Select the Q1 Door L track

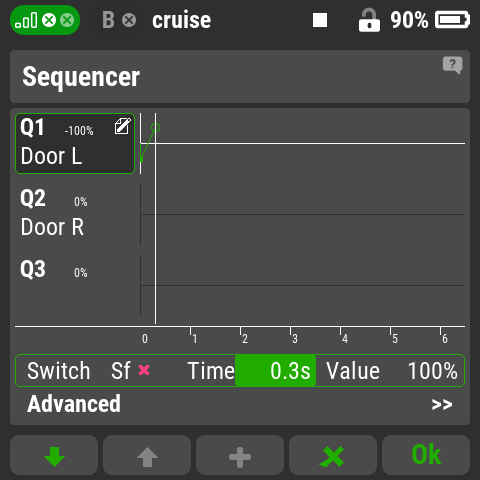tap(75, 144)
